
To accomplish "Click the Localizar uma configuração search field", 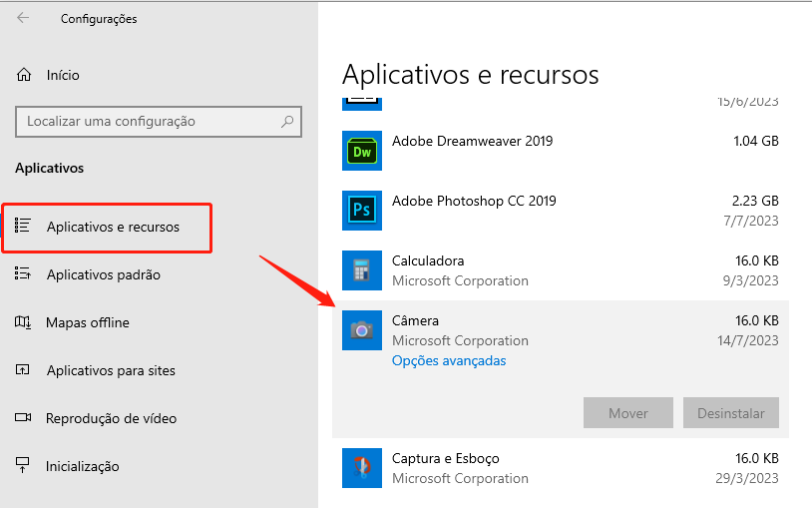I will click(150, 122).
